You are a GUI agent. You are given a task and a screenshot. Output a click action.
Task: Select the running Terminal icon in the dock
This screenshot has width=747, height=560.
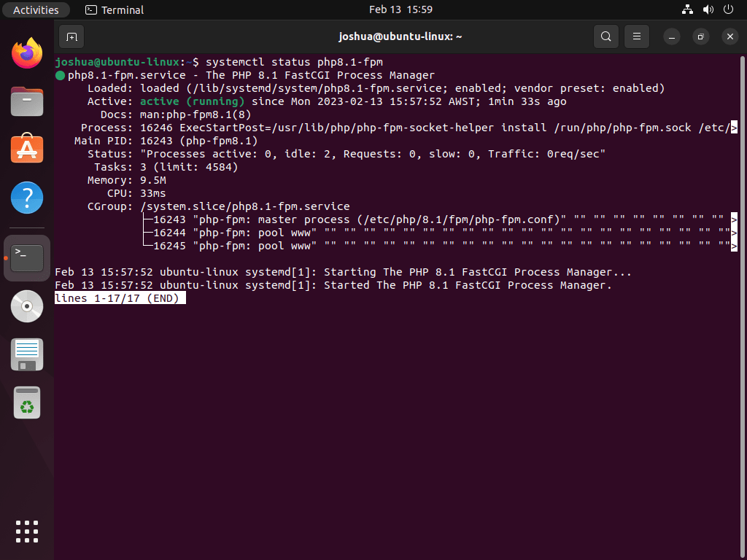point(26,257)
